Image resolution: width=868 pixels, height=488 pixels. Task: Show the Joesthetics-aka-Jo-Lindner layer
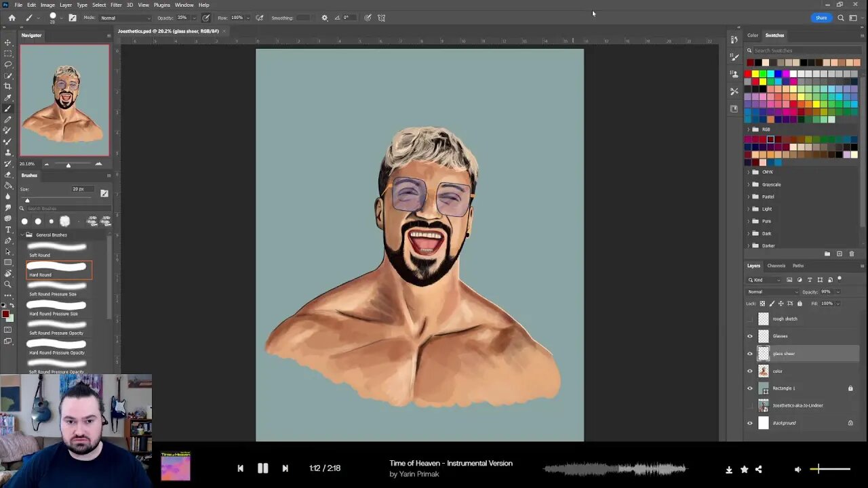coord(750,405)
